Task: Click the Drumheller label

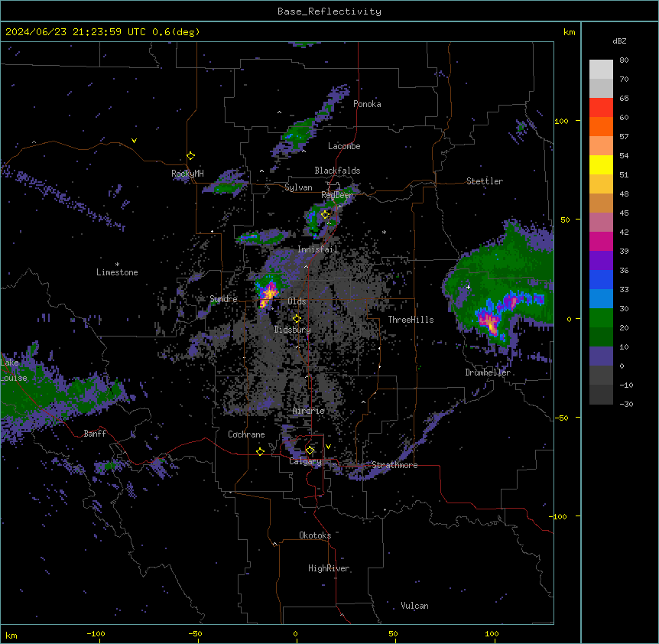Action: pos(488,372)
